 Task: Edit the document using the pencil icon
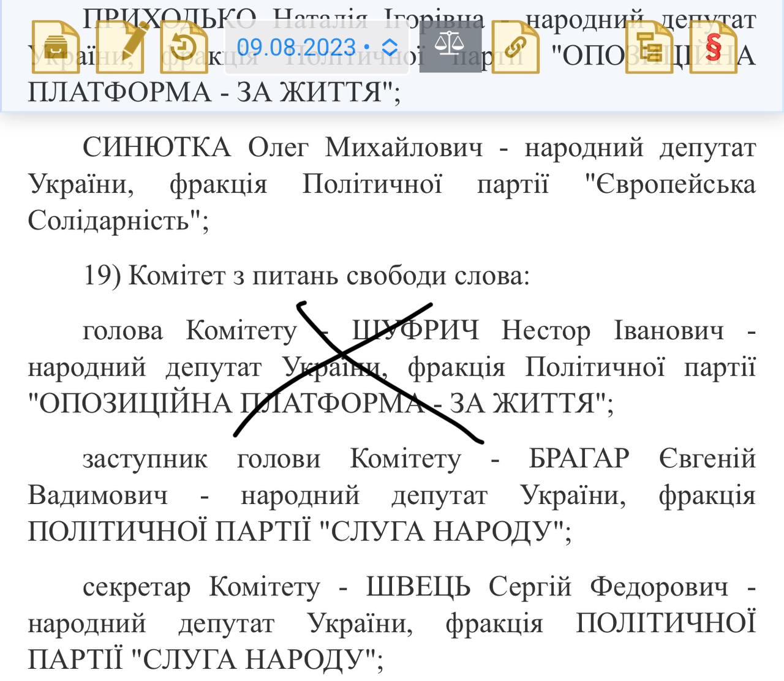[121, 48]
